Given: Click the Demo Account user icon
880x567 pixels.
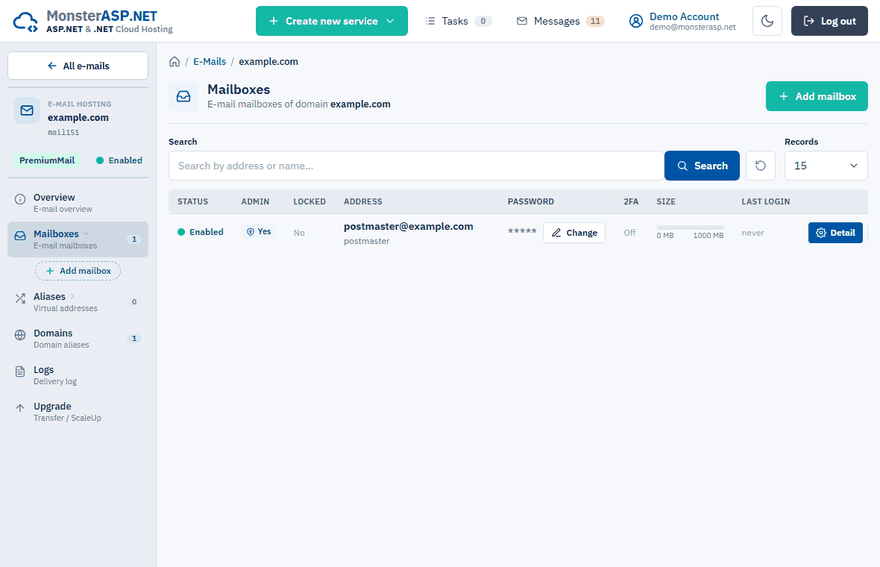Looking at the screenshot, I should point(636,21).
